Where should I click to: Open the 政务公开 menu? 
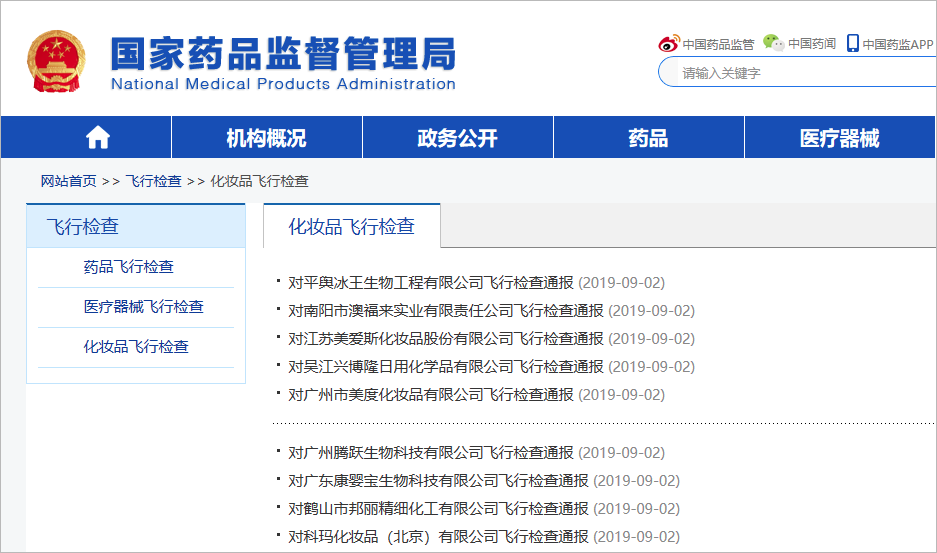[x=458, y=138]
